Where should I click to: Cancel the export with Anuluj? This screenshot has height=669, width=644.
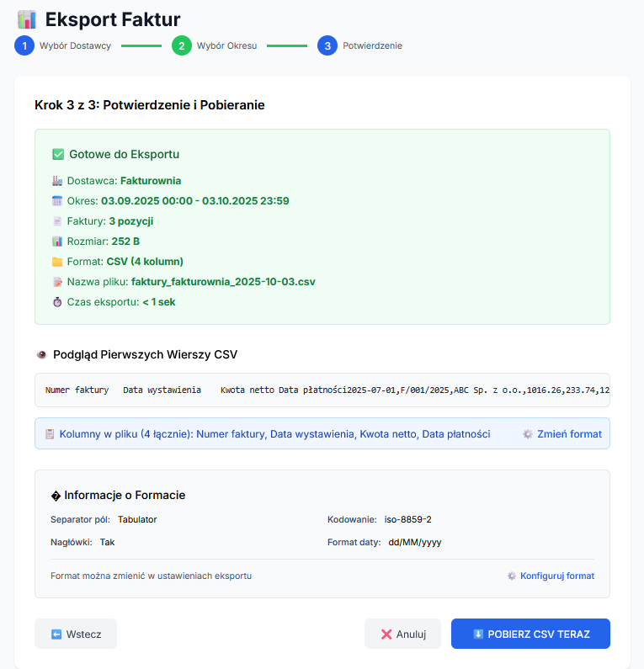402,634
